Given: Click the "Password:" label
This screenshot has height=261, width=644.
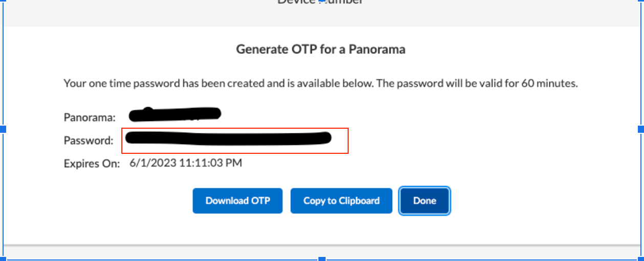Looking at the screenshot, I should click(88, 140).
